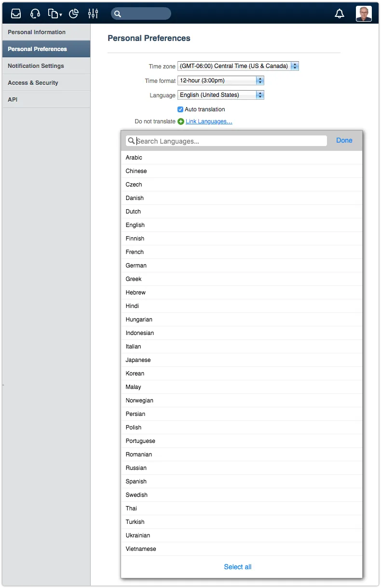Select Vietnamese from the list
The image size is (381, 588).
click(x=242, y=549)
